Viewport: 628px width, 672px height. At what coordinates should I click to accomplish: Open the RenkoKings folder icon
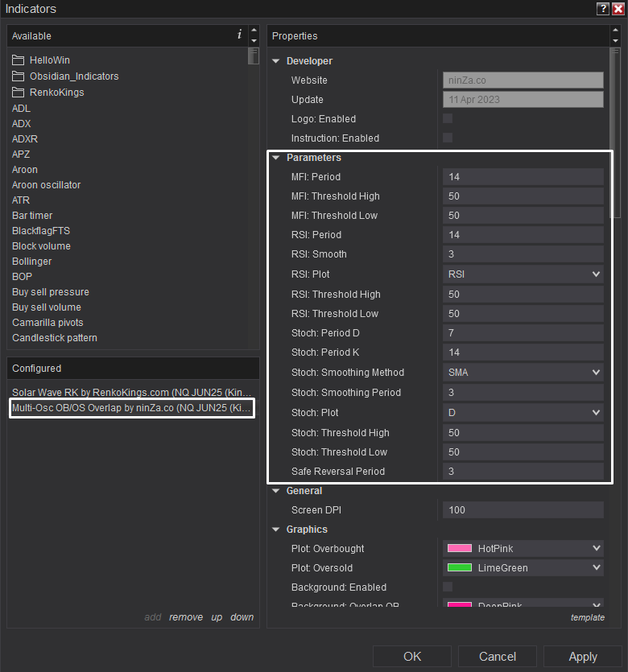click(x=18, y=92)
